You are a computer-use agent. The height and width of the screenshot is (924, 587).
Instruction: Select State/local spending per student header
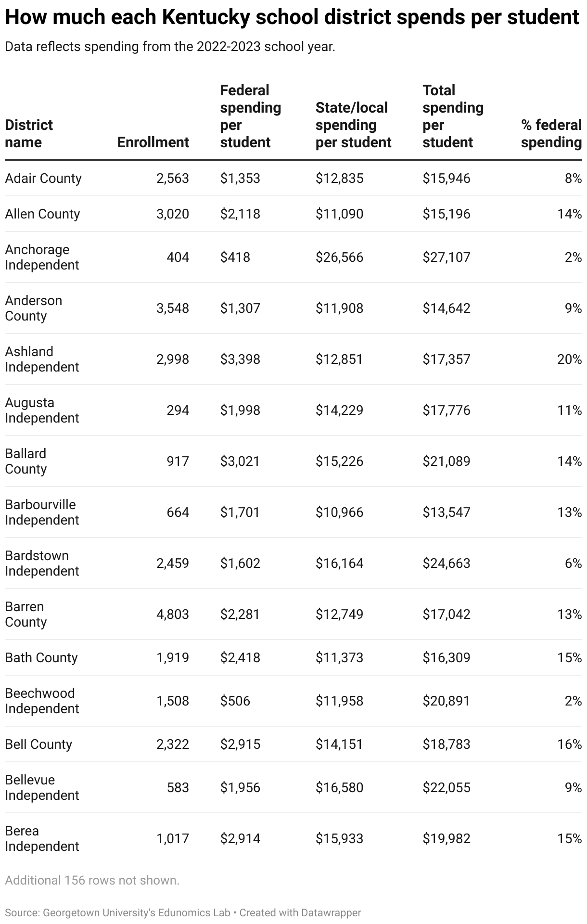[353, 125]
